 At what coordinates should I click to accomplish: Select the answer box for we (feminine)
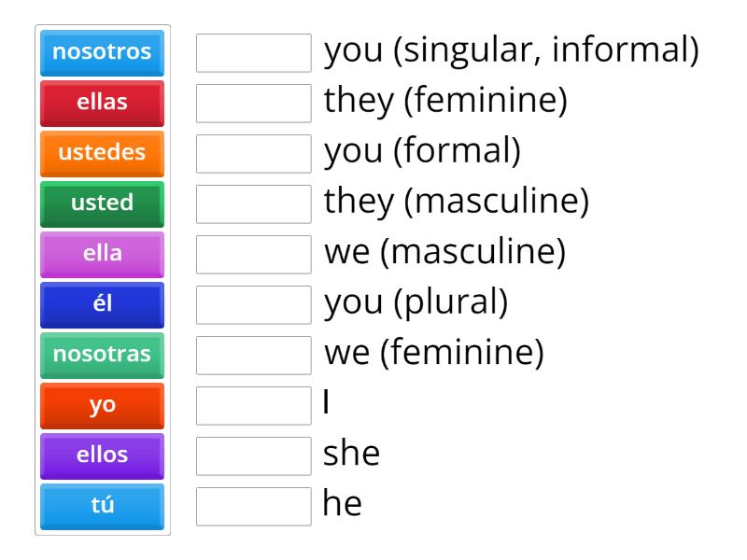point(254,356)
